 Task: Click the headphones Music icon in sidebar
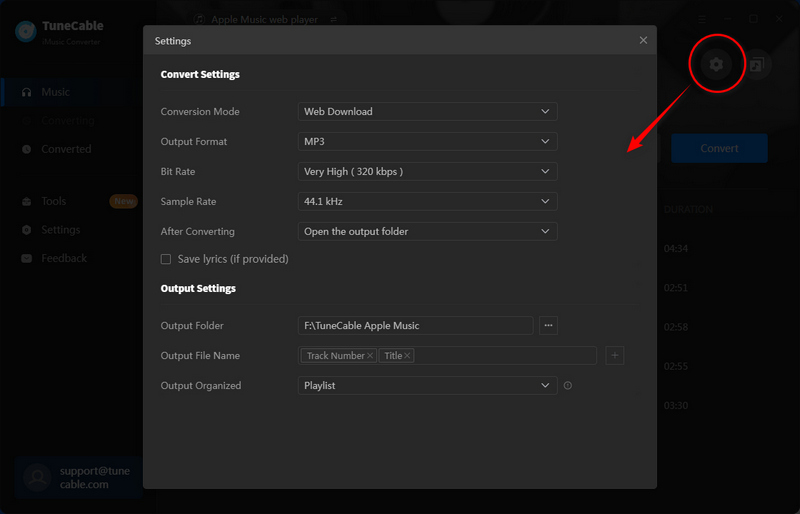[27, 92]
